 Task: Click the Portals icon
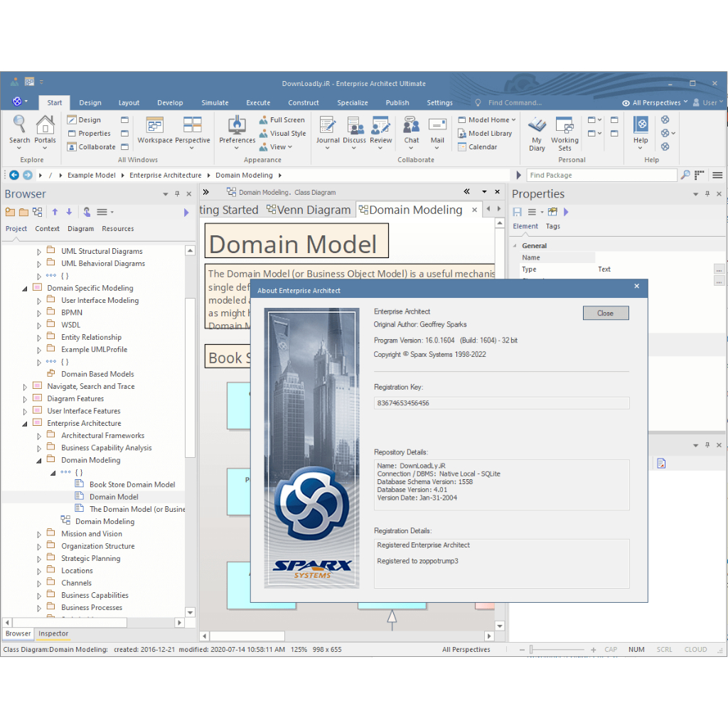click(45, 132)
